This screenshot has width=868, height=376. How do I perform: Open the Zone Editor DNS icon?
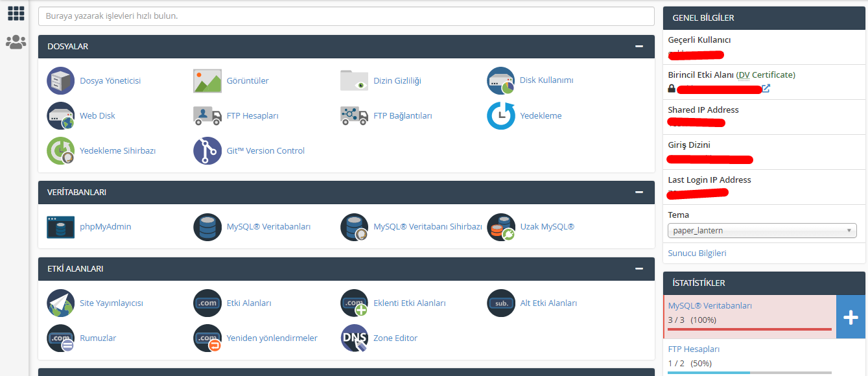(x=355, y=338)
